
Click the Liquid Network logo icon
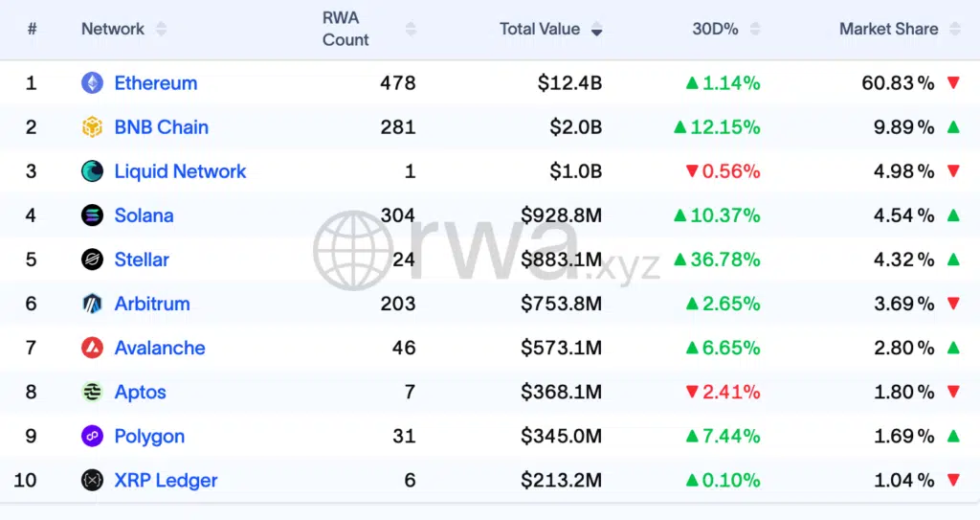tap(92, 171)
